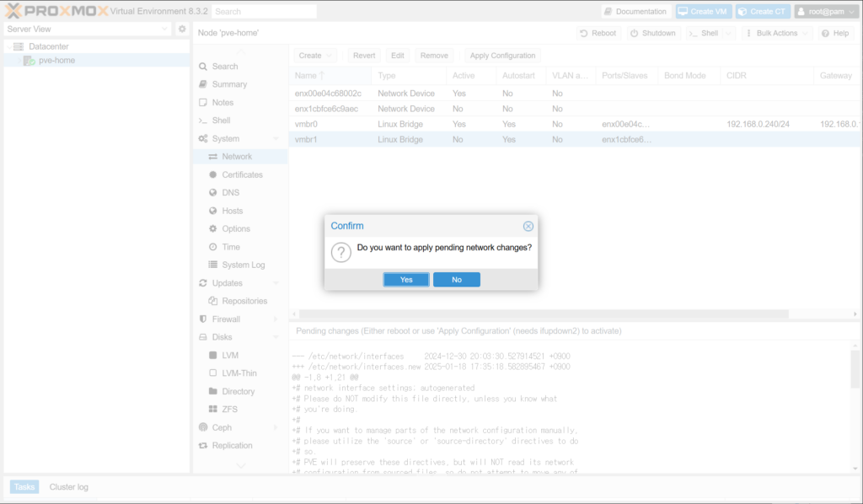Click the gear icon beside Server View
This screenshot has width=863, height=504.
pos(181,29)
